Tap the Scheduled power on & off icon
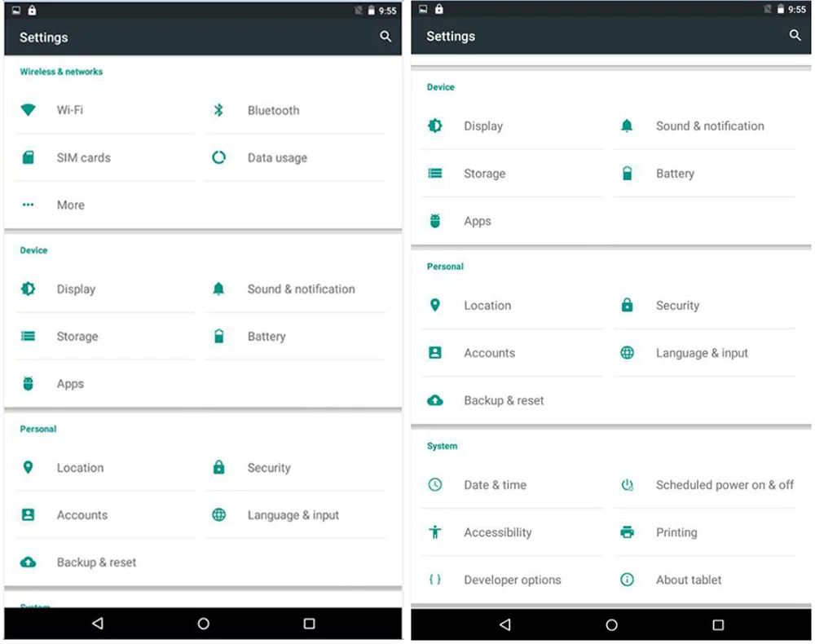This screenshot has width=815, height=644. coord(628,485)
